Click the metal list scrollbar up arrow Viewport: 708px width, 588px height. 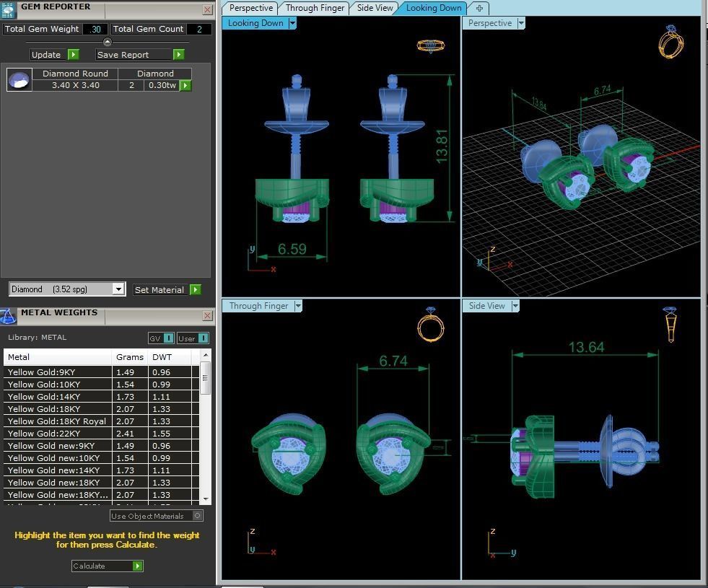(206, 355)
